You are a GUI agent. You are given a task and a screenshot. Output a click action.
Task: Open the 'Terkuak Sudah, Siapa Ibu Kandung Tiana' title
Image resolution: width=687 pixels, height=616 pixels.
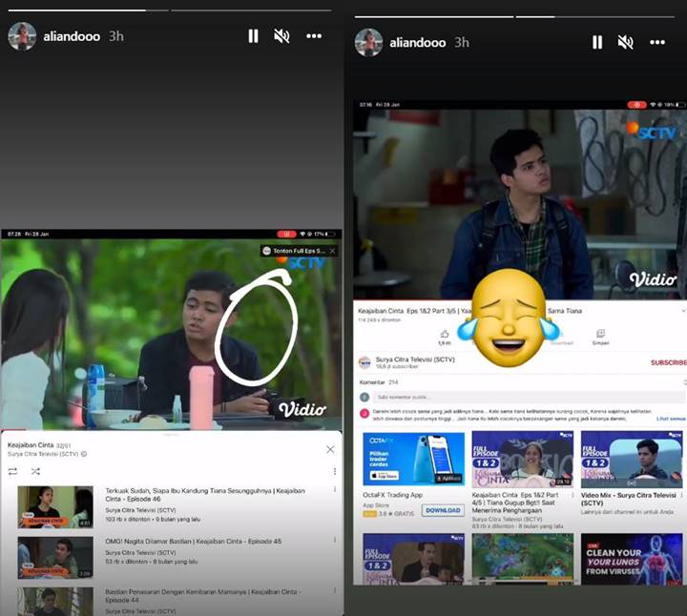pyautogui.click(x=205, y=495)
